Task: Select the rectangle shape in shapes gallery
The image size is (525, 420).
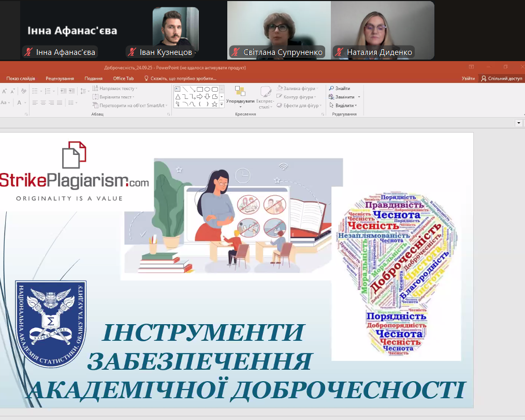Action: coord(200,89)
